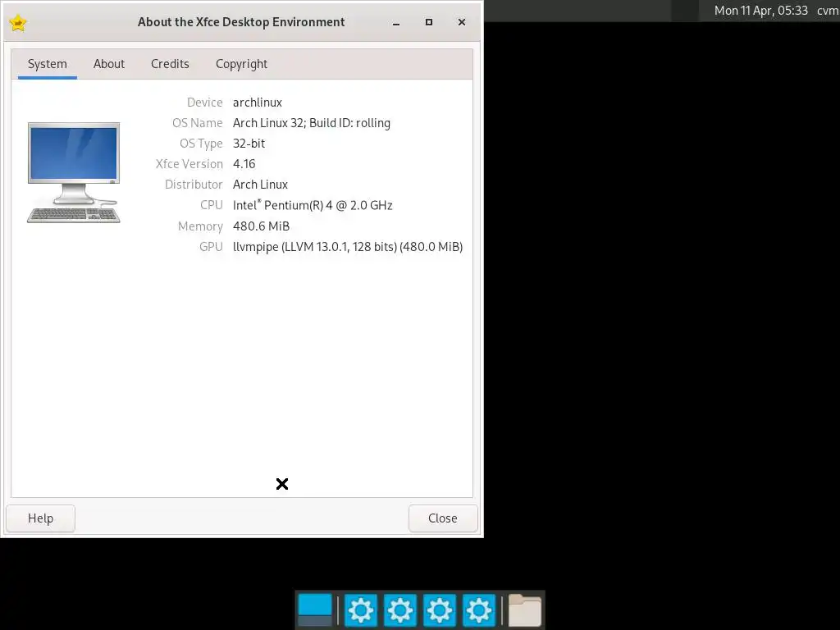This screenshot has width=840, height=630.
Task: Close the window with the titlebar X
Action: 462,22
